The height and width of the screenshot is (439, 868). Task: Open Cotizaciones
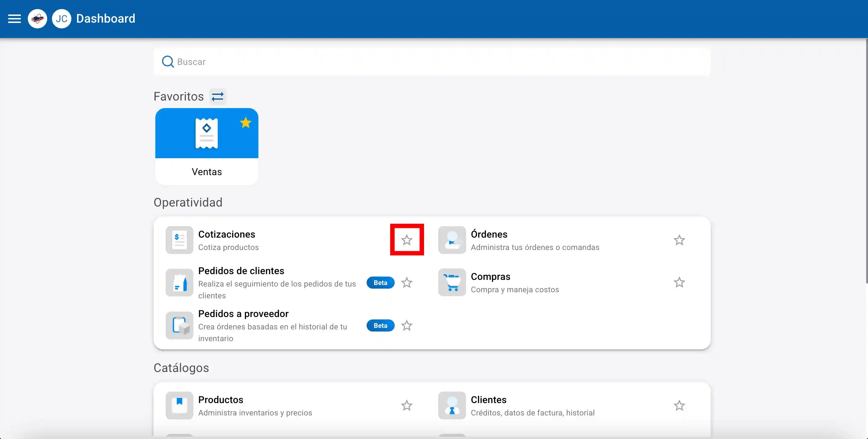(x=227, y=234)
